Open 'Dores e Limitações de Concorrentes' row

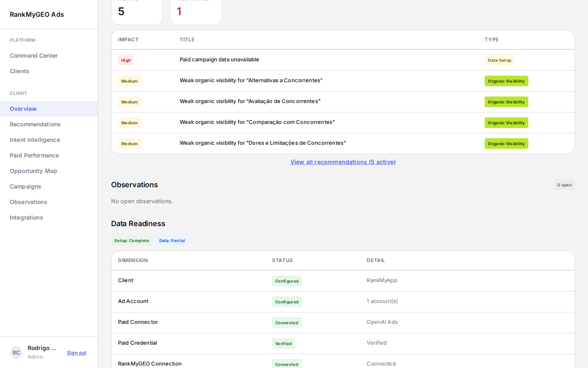[x=343, y=144]
